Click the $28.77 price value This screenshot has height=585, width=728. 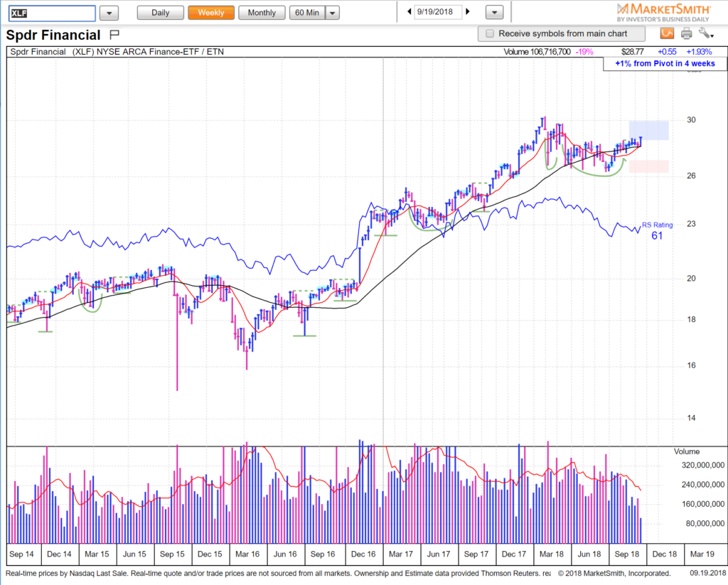point(632,52)
